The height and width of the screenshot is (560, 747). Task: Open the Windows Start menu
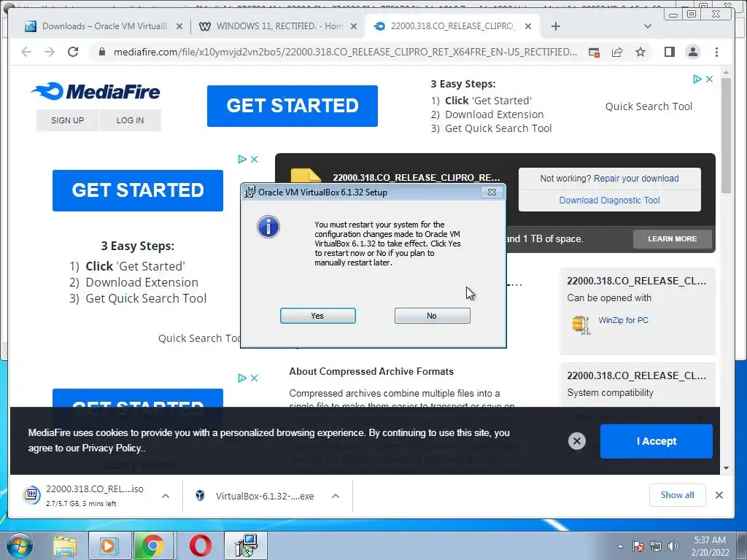[18, 545]
